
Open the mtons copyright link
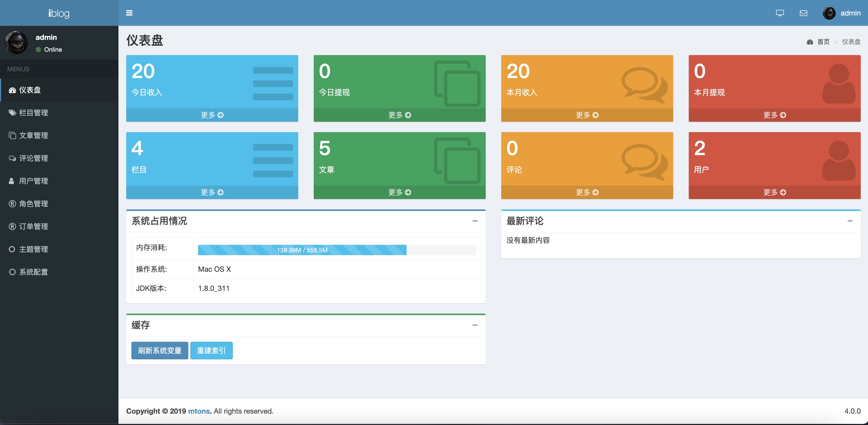click(x=198, y=411)
